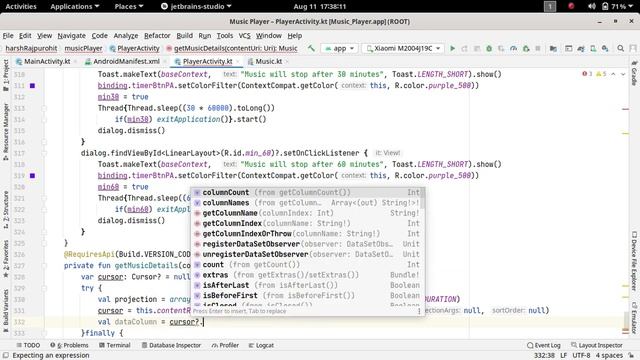Toggle the Resource Manager side panel
Screen dimensions: 640x360
tap(6, 131)
